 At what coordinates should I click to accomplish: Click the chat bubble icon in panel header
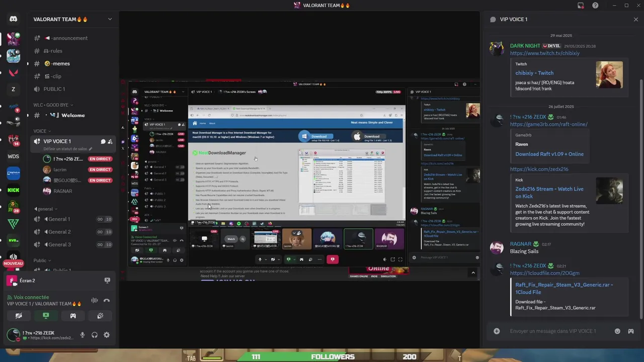click(x=493, y=19)
